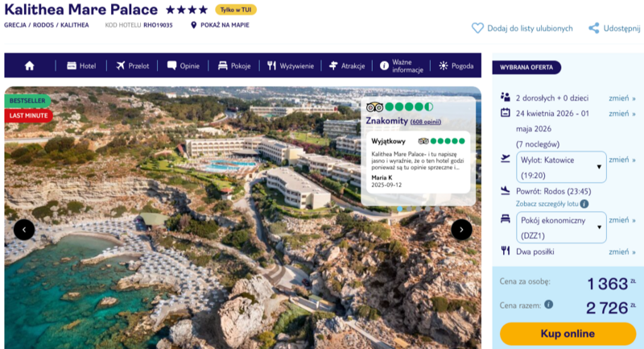Expand zmień next to travel dates
Image resolution: width=644 pixels, height=349 pixels.
pyautogui.click(x=620, y=114)
